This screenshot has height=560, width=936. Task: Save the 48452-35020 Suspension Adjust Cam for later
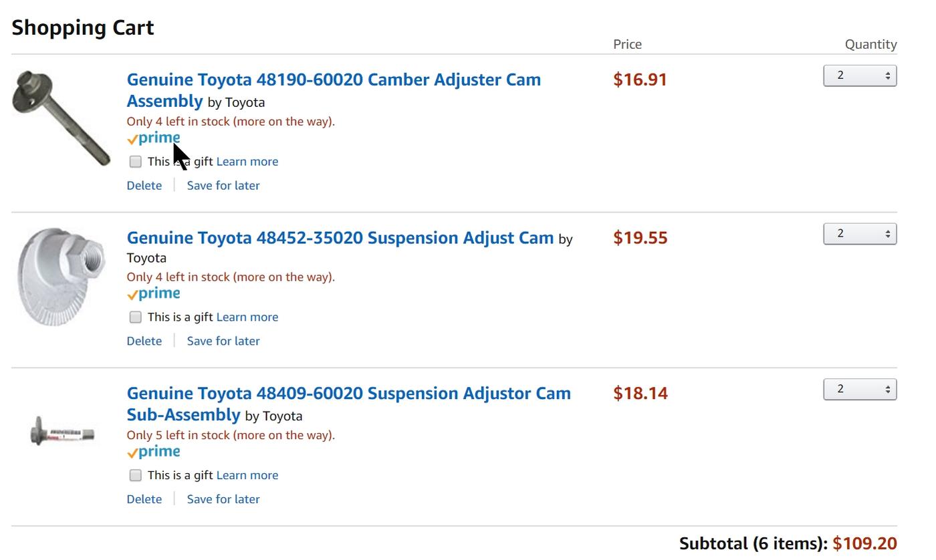tap(223, 341)
